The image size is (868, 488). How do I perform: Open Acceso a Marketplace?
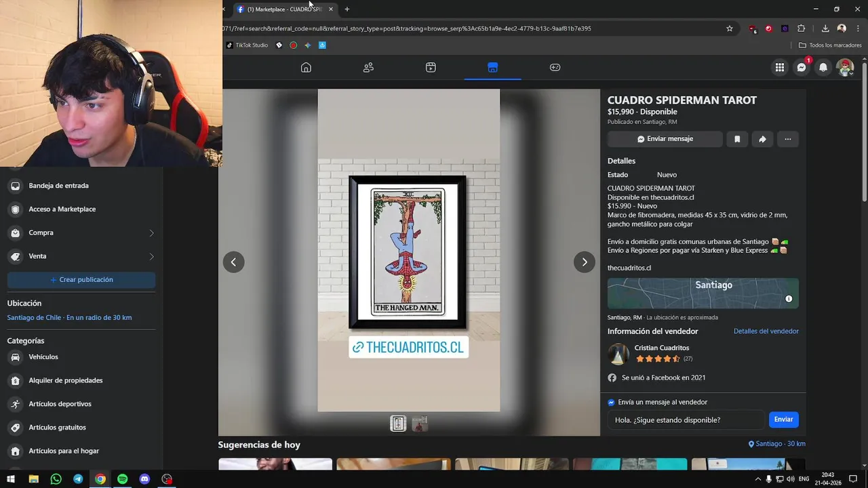click(81, 209)
